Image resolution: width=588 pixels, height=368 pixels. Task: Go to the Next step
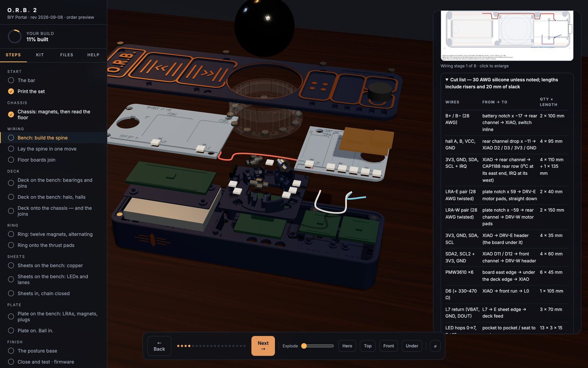point(263,346)
